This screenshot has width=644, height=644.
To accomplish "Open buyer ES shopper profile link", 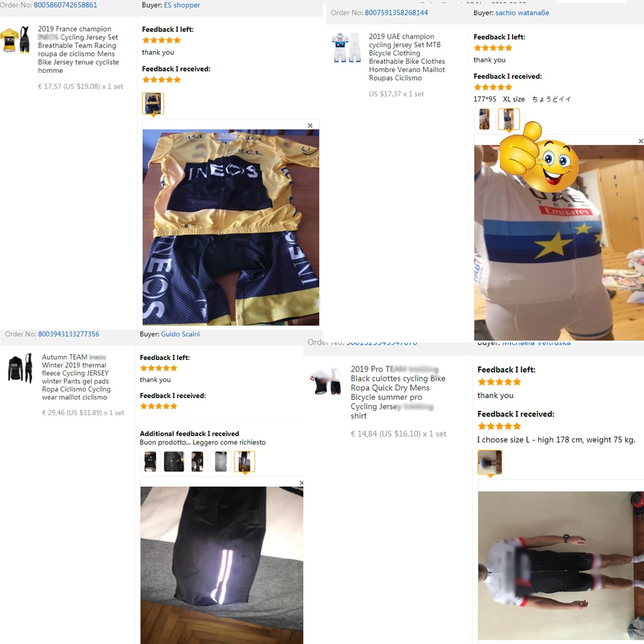I will pyautogui.click(x=182, y=5).
